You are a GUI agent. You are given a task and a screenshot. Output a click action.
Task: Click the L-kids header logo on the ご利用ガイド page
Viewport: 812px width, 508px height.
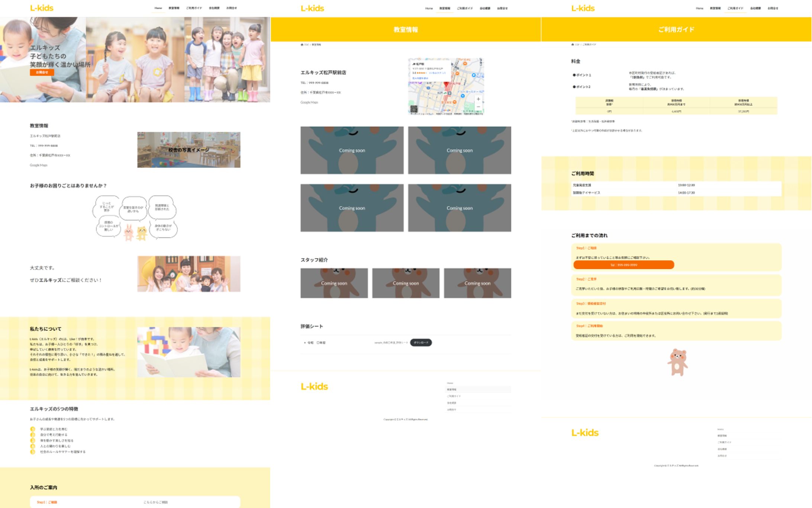click(583, 8)
